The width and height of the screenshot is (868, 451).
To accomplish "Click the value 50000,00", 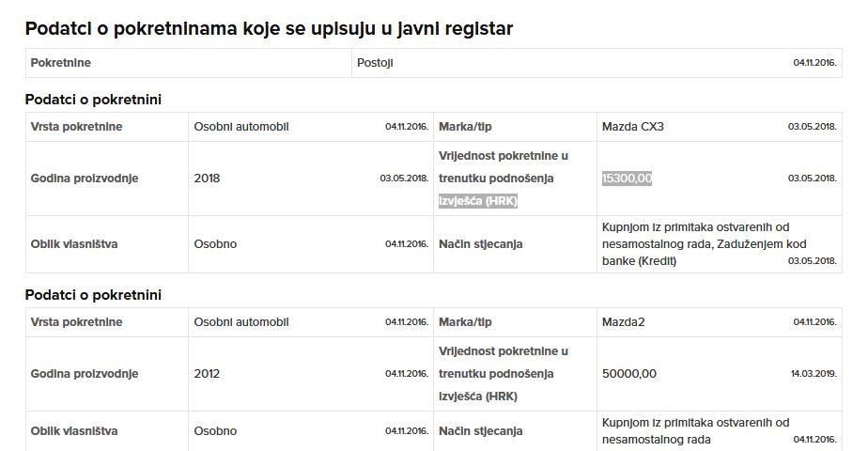I will (629, 374).
